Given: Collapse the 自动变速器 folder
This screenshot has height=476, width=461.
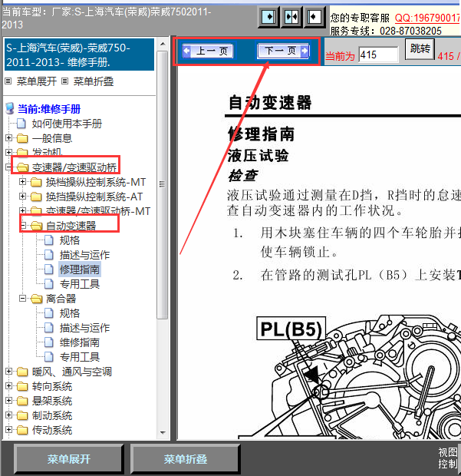Looking at the screenshot, I should tap(22, 225).
